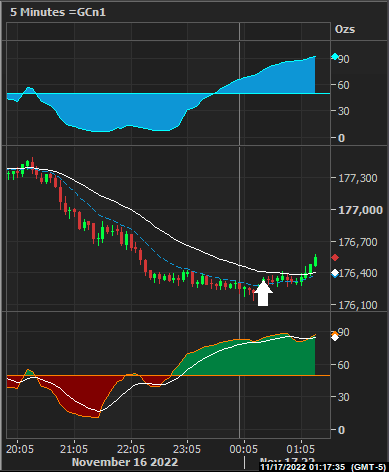Click the 30 label on top cyan indicator axis
Image resolution: width=389 pixels, height=472 pixels.
click(344, 111)
